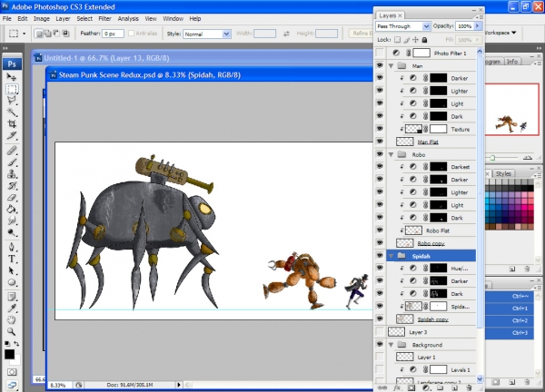Click the Navigator preview thumbnail
This screenshot has width=545, height=392.
[x=511, y=109]
